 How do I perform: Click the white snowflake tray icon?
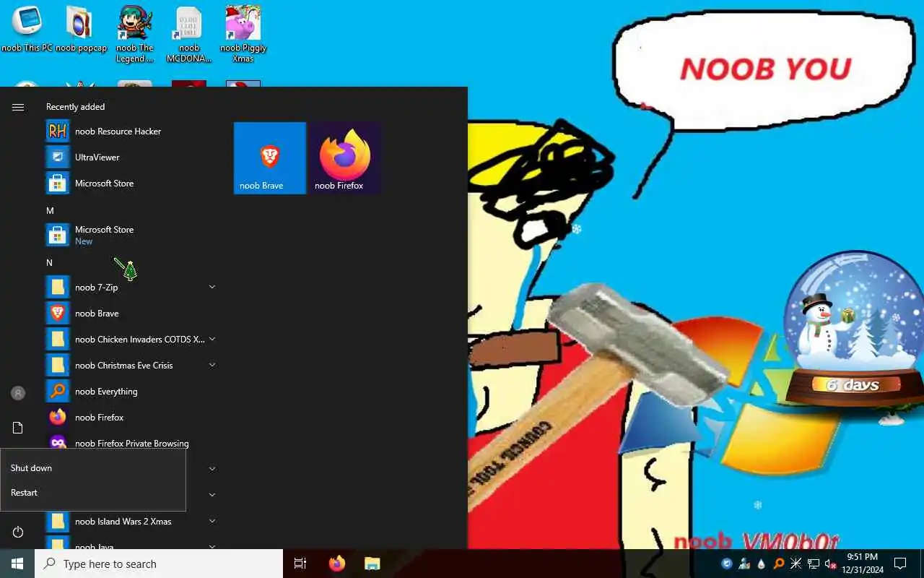point(796,564)
